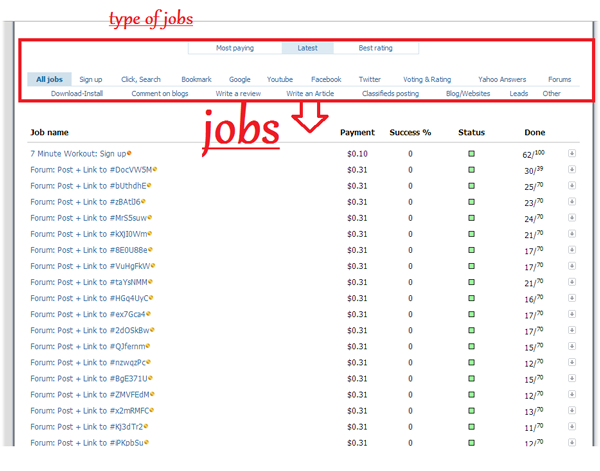Show Write an Article jobs
Image resolution: width=600 pixels, height=471 pixels.
[310, 93]
